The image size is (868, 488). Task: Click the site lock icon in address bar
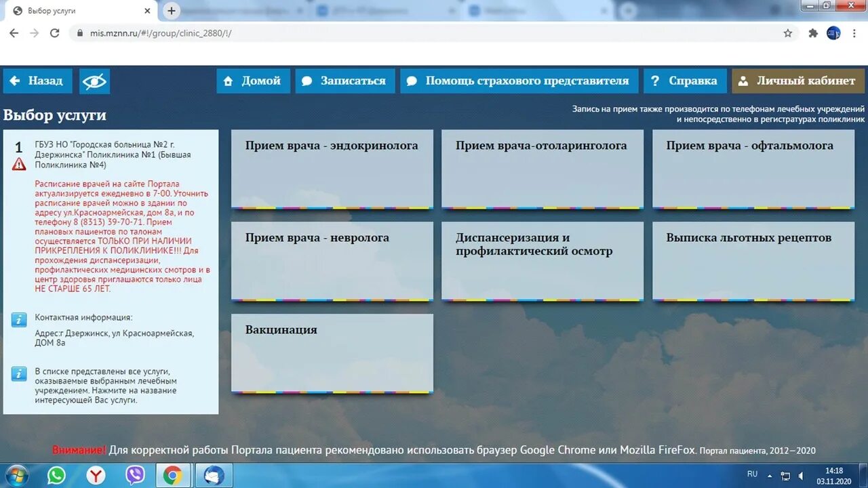(x=79, y=33)
